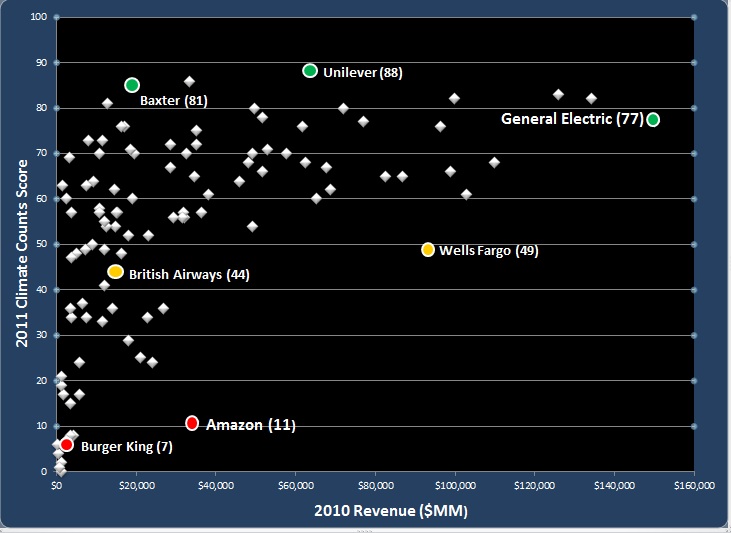Viewport: 731px width, 533px height.
Task: Click the $40,000 x-axis tick label
Action: [216, 486]
